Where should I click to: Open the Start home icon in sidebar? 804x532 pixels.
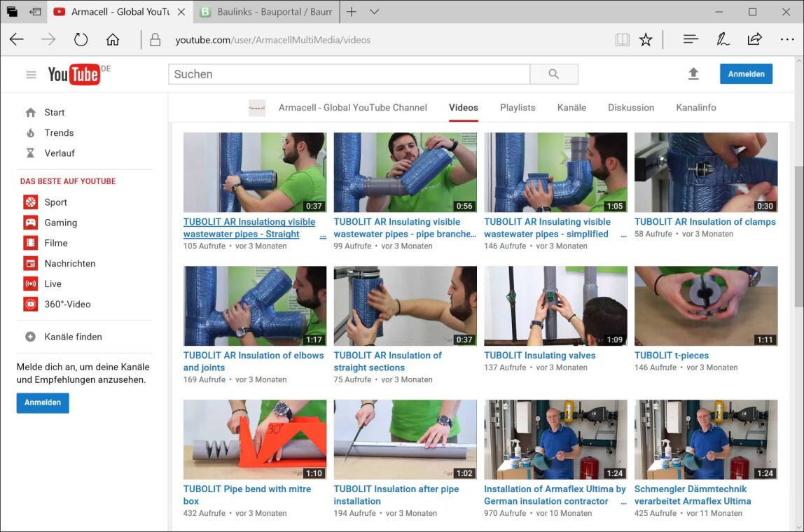pyautogui.click(x=31, y=112)
